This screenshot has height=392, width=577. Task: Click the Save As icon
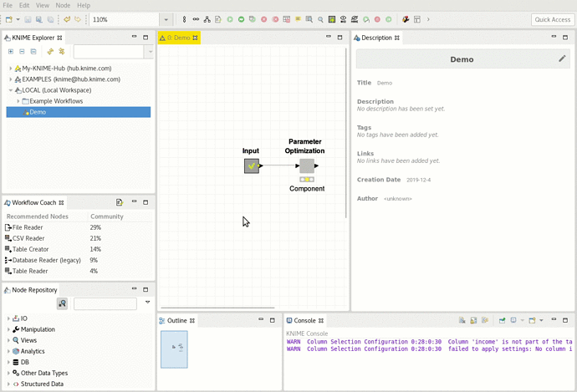coord(39,19)
